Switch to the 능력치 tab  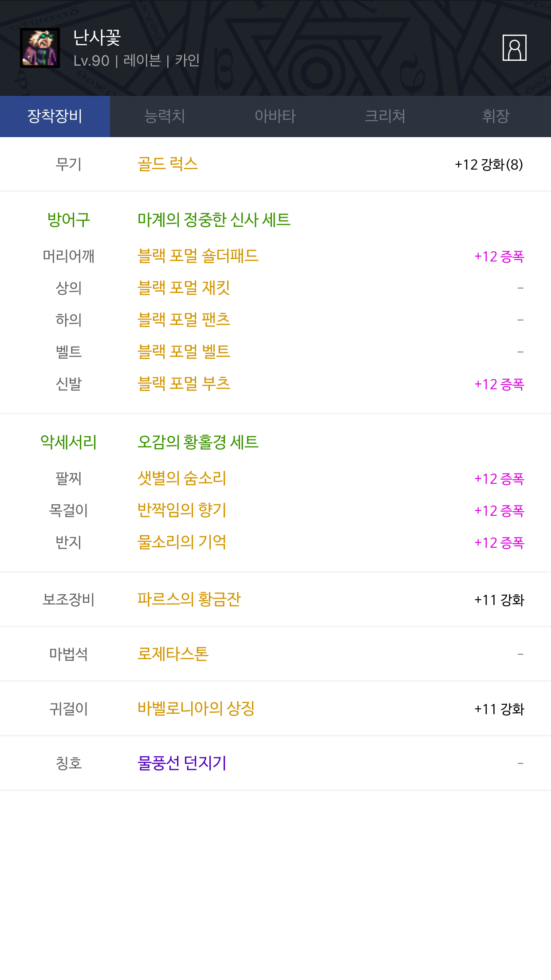[x=165, y=116]
